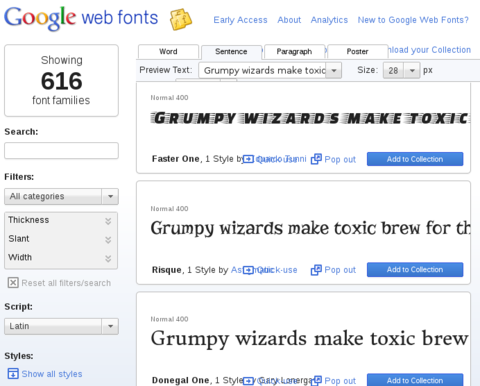480x386 pixels.
Task: Click the Donegal One preview sentence
Action: [x=310, y=339]
